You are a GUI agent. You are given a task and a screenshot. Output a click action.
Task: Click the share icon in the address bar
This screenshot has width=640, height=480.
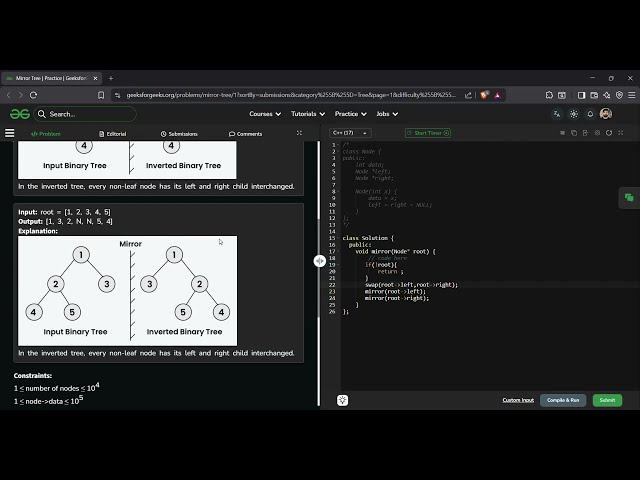(468, 95)
